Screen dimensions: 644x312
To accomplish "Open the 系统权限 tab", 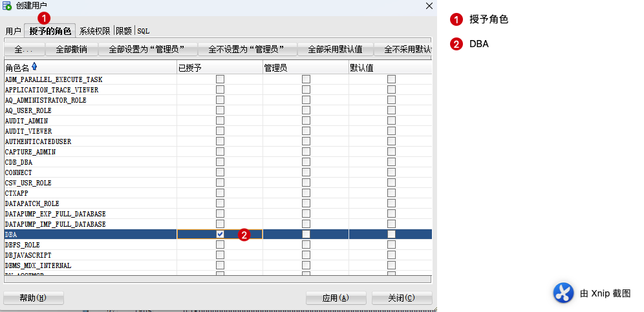I will (x=95, y=31).
